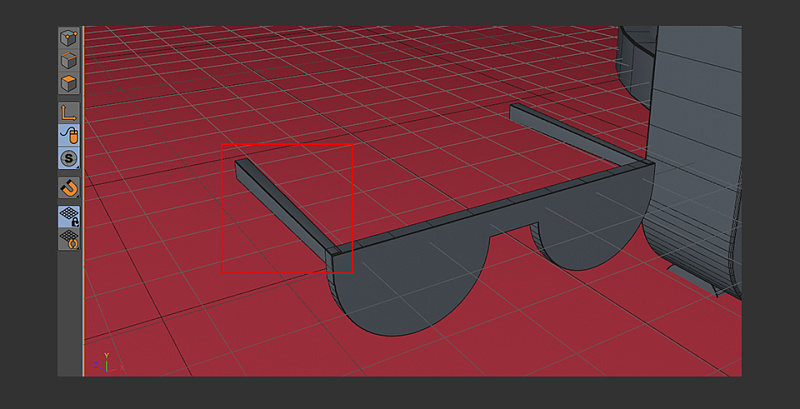800x409 pixels.
Task: Toggle Viewport Solo S icon
Action: pyautogui.click(x=69, y=158)
